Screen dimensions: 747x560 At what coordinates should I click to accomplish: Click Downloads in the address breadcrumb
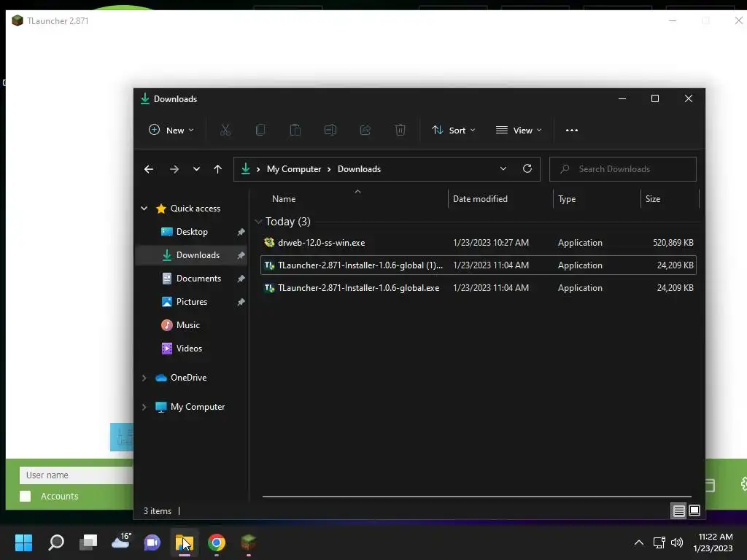[x=359, y=169]
